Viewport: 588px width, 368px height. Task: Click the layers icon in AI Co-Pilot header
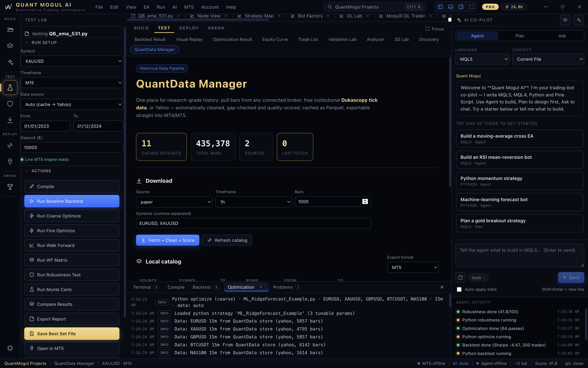click(x=565, y=20)
